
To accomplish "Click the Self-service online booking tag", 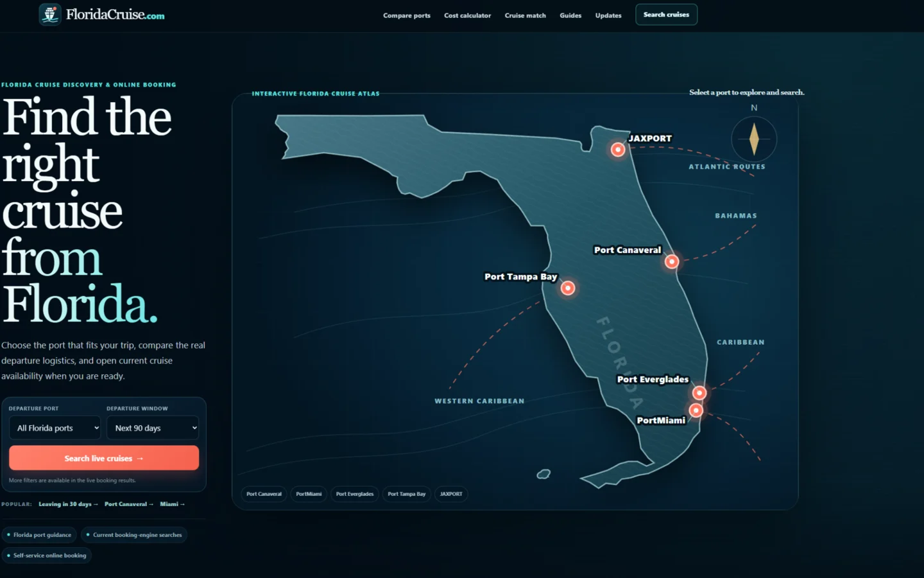I will [47, 556].
